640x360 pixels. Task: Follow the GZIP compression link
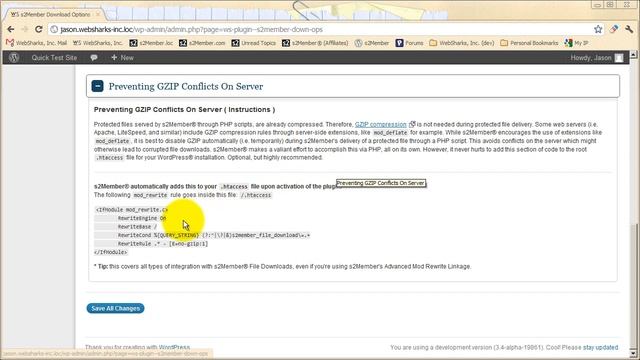click(380, 124)
